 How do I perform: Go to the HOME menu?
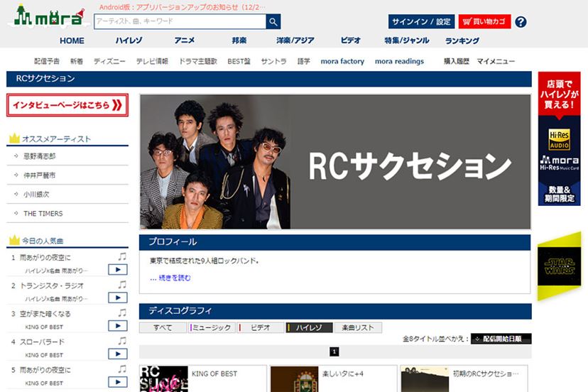point(72,40)
